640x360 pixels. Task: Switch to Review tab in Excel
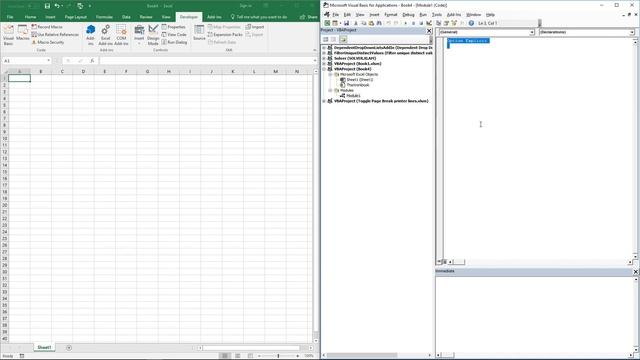(146, 17)
